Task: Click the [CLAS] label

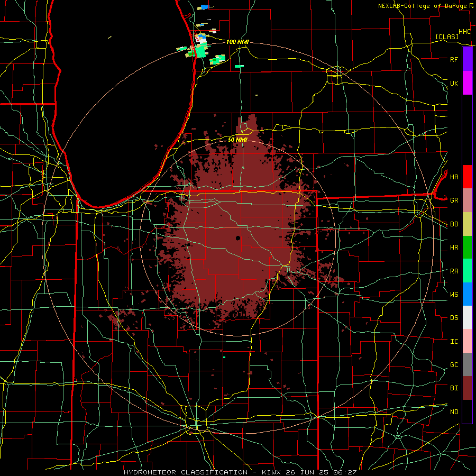Action: click(447, 36)
